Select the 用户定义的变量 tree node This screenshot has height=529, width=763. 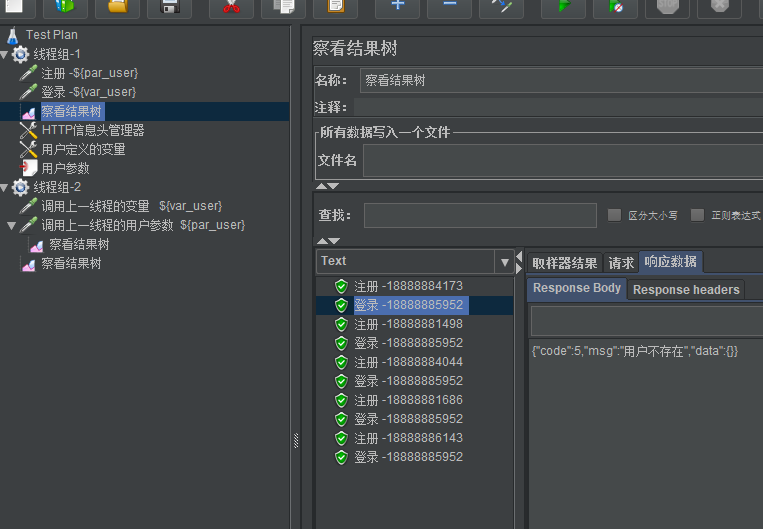(83, 149)
